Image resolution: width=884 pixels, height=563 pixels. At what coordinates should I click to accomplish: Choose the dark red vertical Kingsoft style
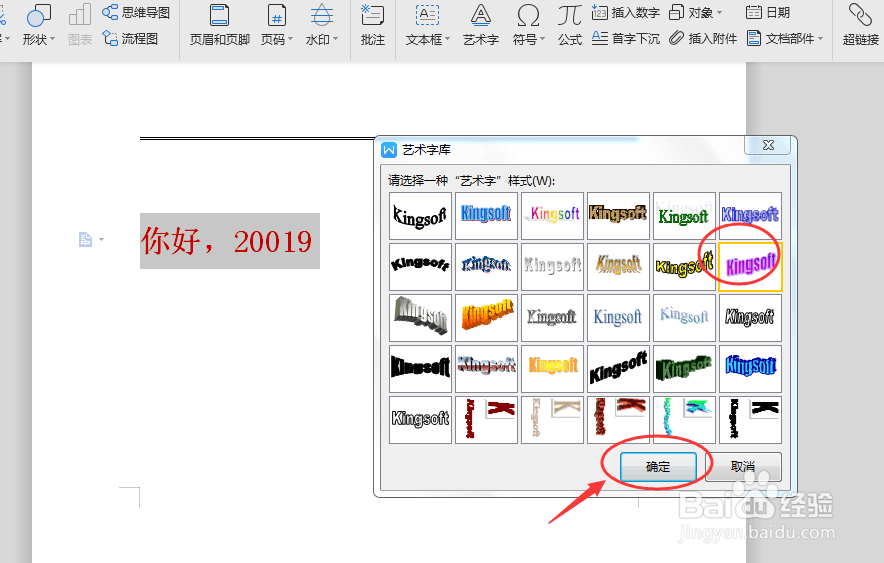pyautogui.click(x=486, y=419)
